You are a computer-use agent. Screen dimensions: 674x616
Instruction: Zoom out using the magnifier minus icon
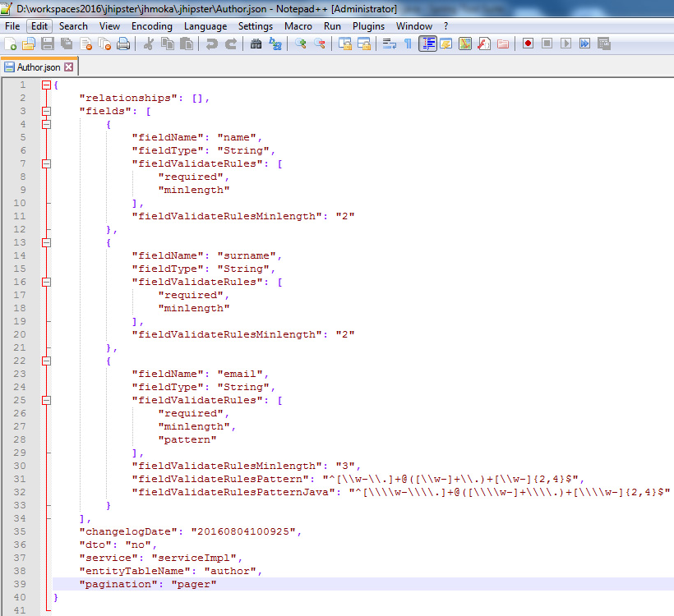(320, 44)
